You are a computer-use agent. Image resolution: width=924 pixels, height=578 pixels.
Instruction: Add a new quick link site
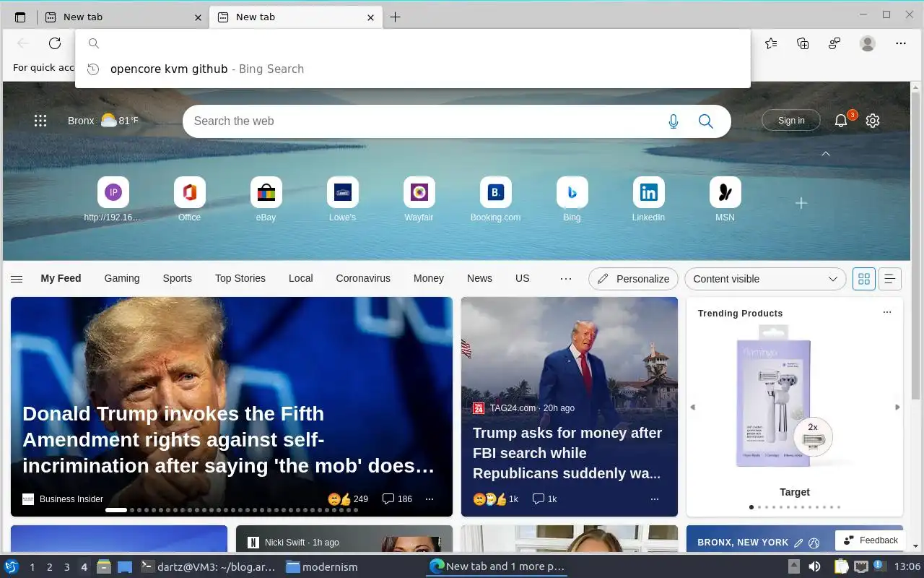[801, 204]
